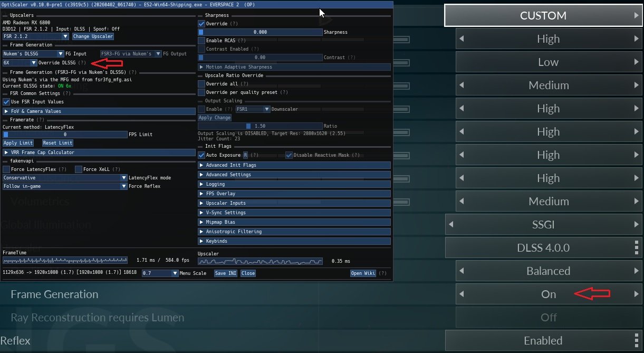Click the Apply Change button under Output Scaling
644x353 pixels.
215,118
